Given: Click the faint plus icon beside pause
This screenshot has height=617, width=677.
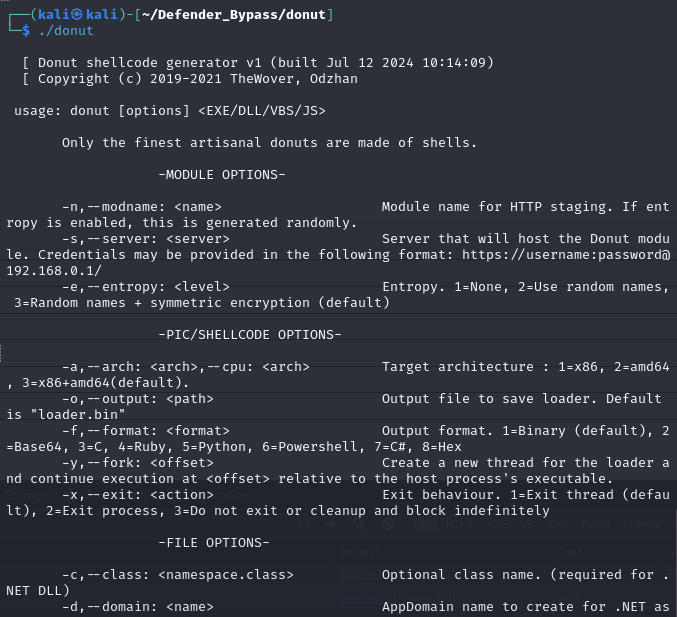Looking at the screenshot, I should tap(332, 524).
